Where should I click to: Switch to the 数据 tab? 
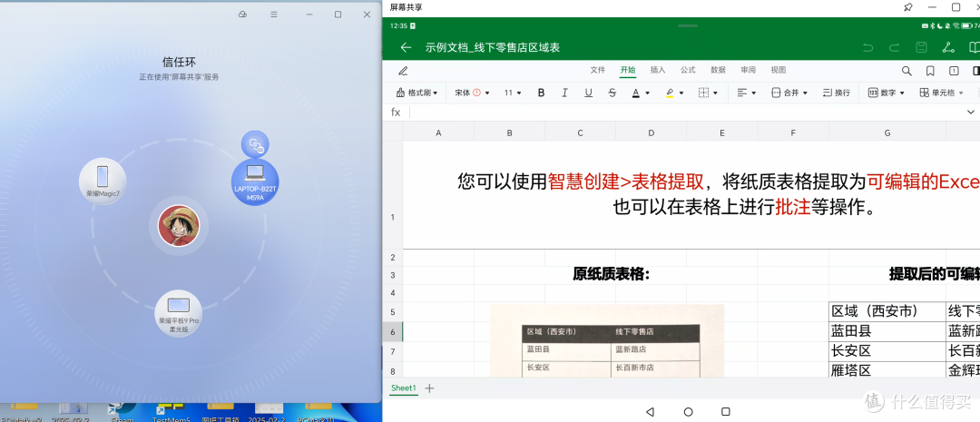pyautogui.click(x=718, y=70)
